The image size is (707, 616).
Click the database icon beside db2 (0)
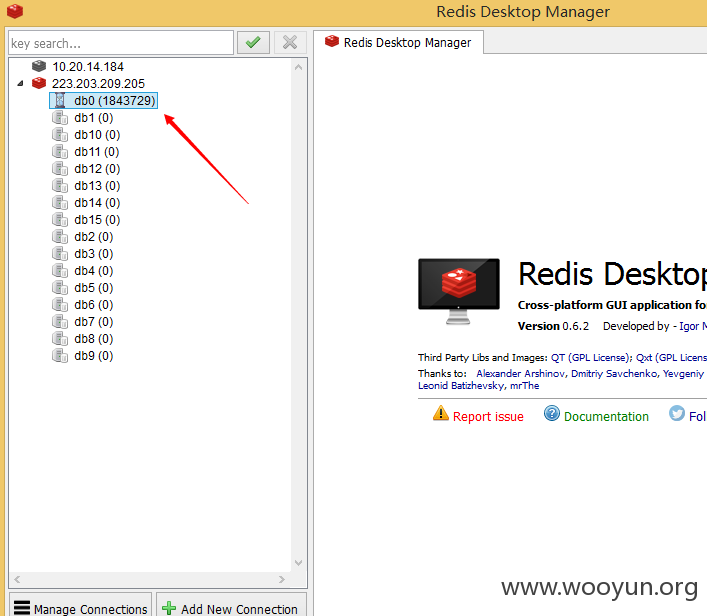click(60, 237)
